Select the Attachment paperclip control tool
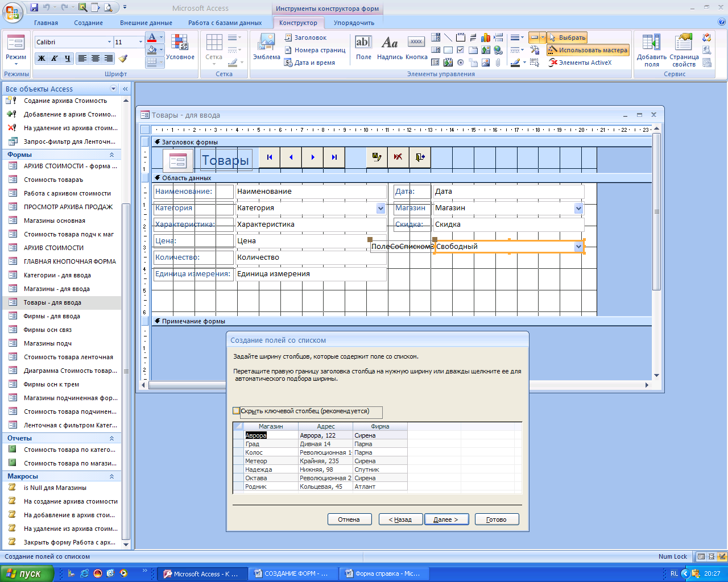728x582 pixels. point(498,63)
